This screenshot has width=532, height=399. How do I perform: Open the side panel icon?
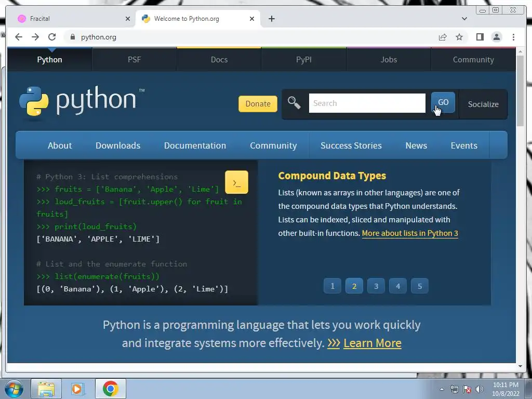(x=480, y=37)
